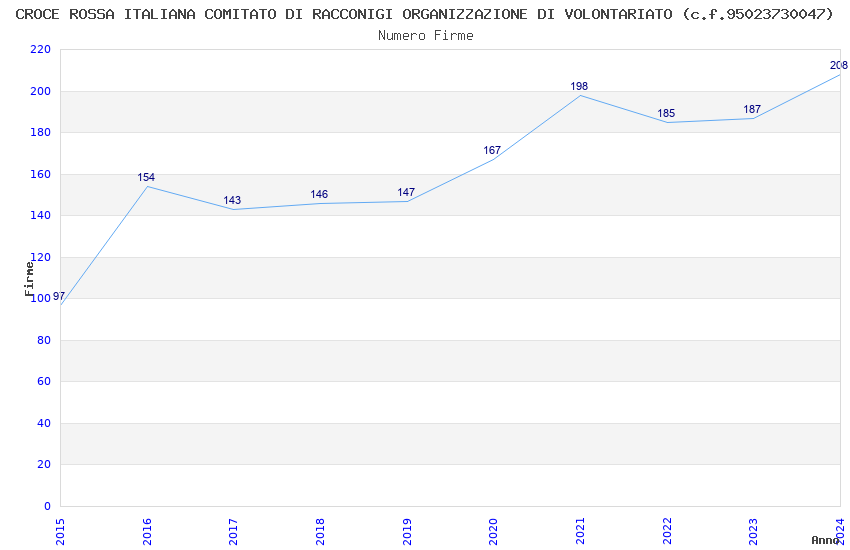
Task: Click the y-axis value 120
Action: tap(42, 257)
